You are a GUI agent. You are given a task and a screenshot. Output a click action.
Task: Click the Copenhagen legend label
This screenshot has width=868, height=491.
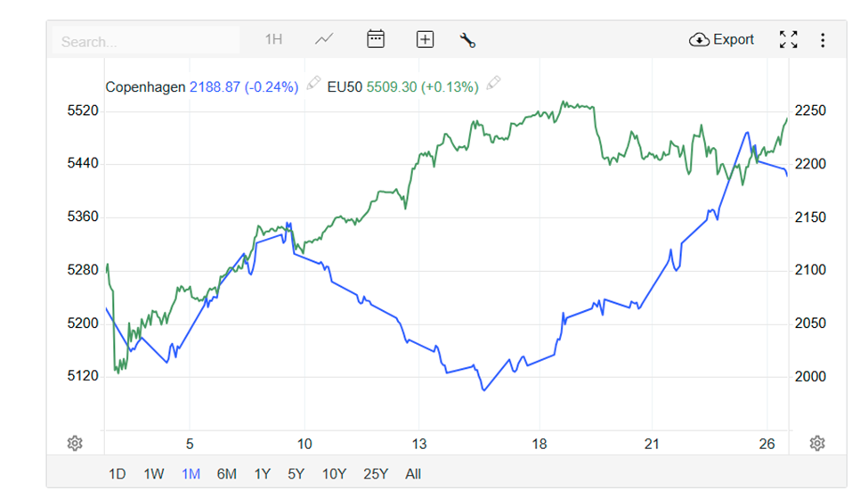[x=145, y=87]
